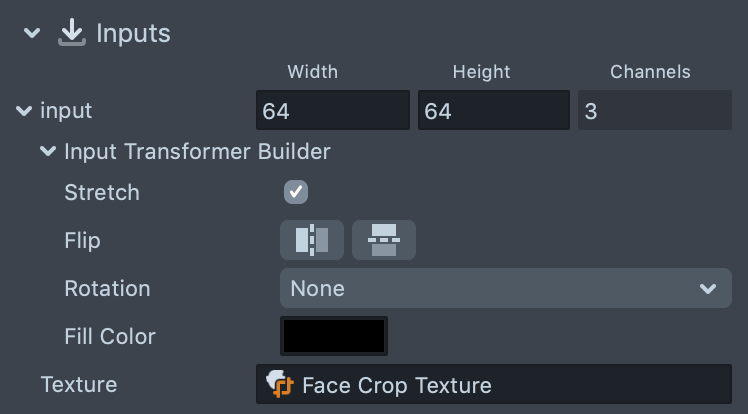Collapse the "input" row arrow

[24, 111]
